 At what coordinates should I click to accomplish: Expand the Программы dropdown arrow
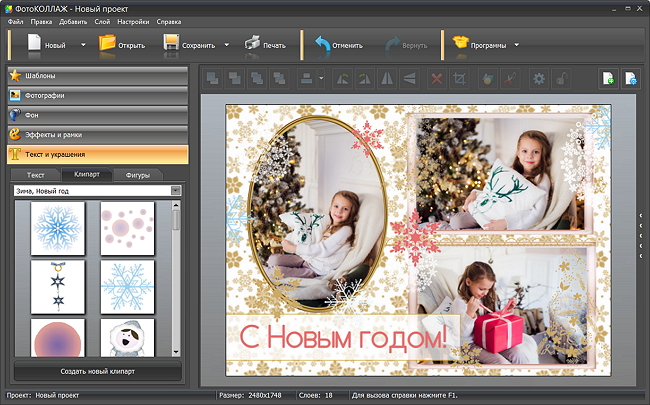(517, 45)
